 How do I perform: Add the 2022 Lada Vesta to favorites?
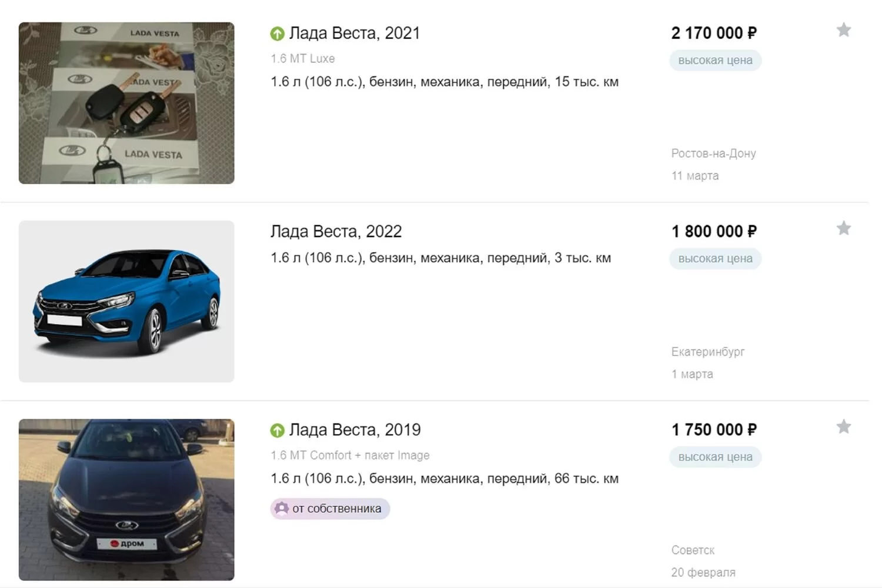click(844, 228)
